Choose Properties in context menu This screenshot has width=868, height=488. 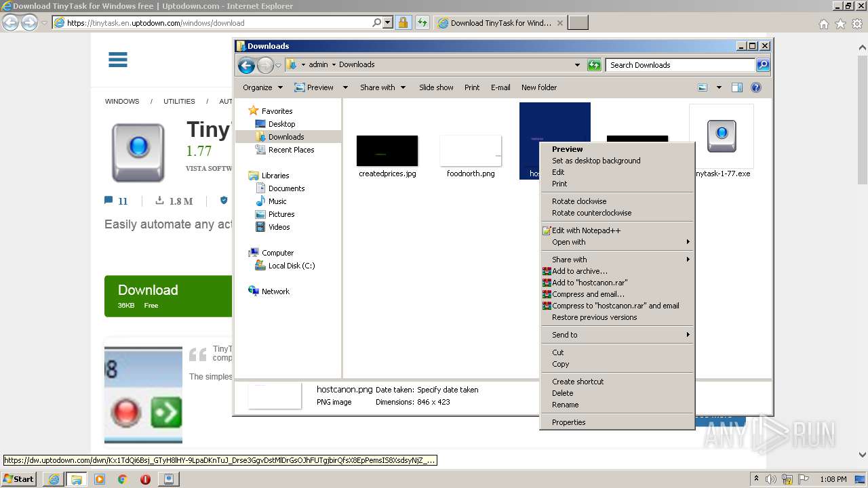coord(617,422)
